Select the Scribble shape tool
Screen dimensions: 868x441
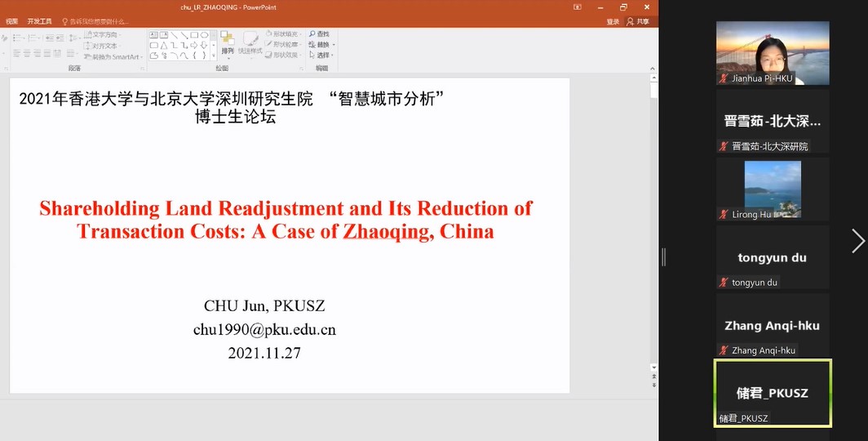tap(164, 56)
